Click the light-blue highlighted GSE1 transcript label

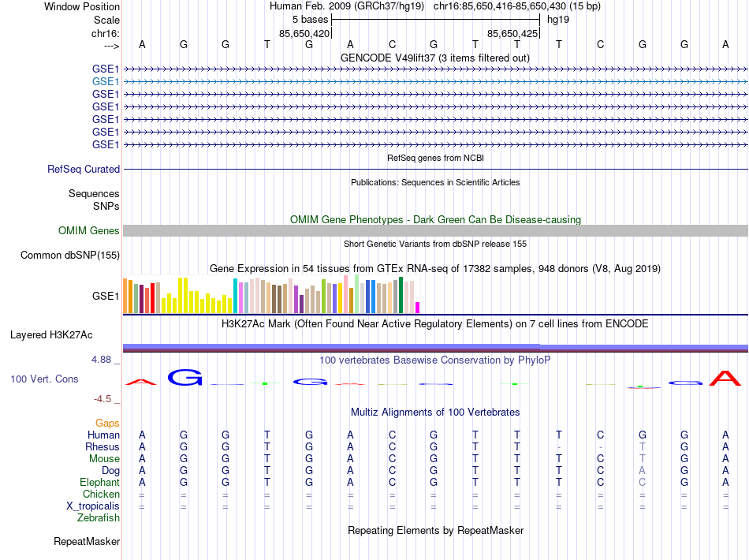click(106, 82)
